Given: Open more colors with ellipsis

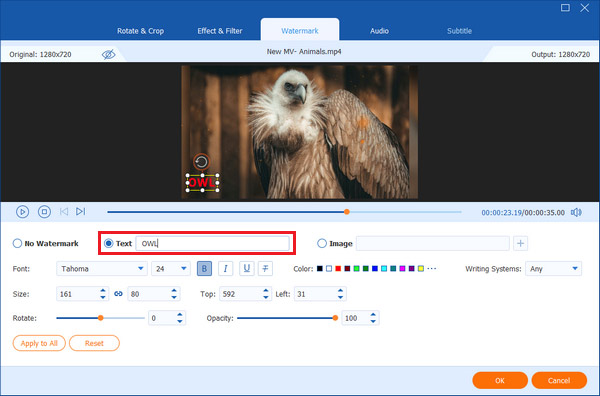Looking at the screenshot, I should click(x=432, y=269).
